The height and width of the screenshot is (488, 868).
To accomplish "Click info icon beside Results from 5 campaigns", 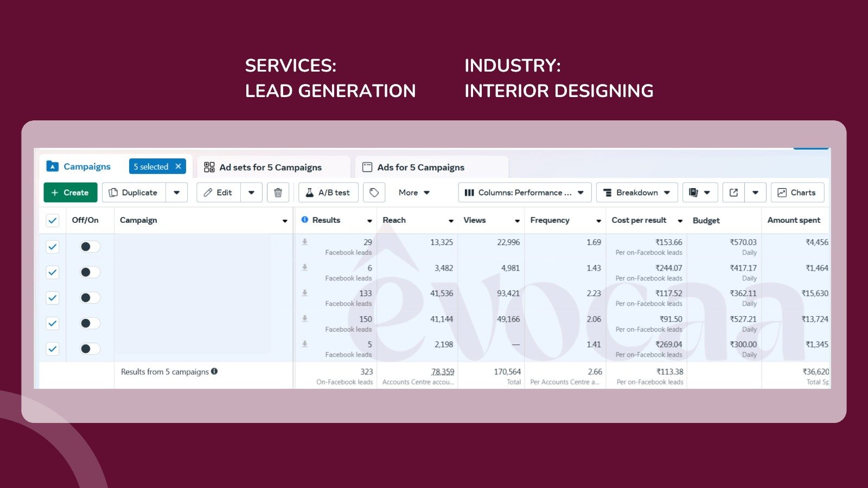I will [x=214, y=371].
